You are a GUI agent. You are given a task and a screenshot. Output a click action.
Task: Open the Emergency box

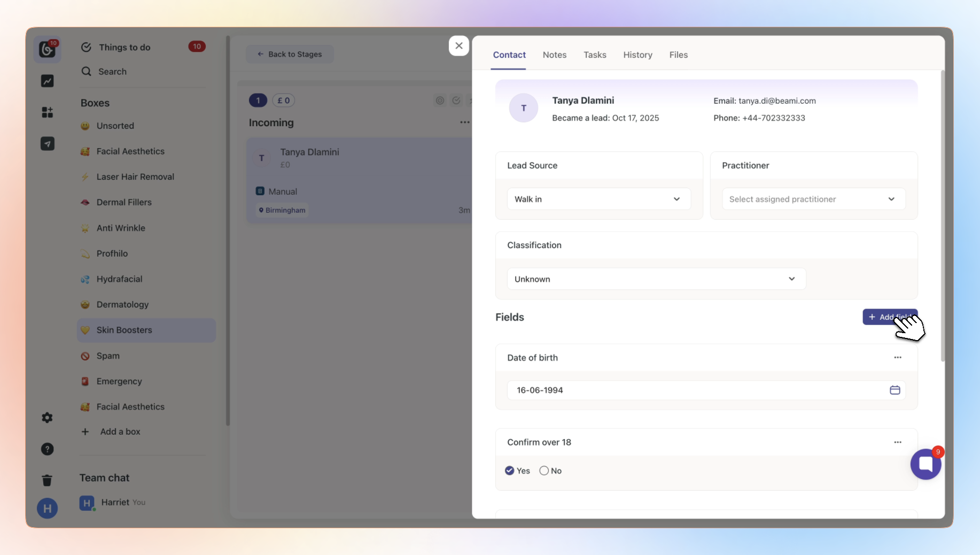146,382
